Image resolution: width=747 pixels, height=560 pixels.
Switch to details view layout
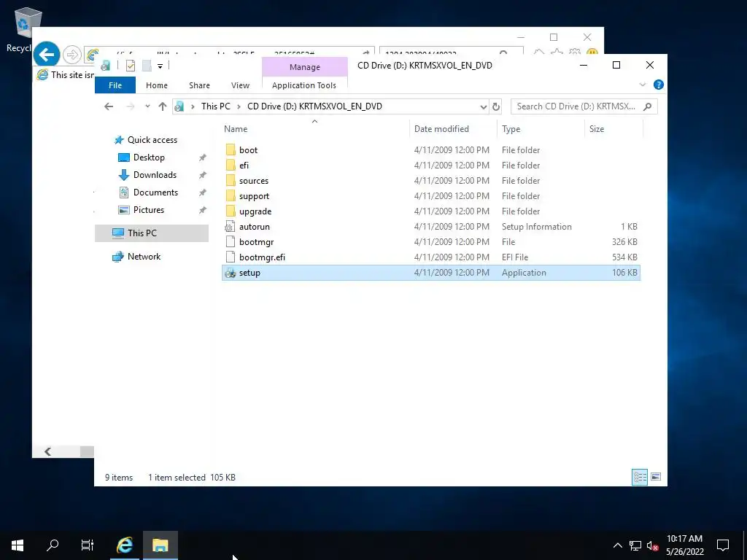[x=640, y=477]
